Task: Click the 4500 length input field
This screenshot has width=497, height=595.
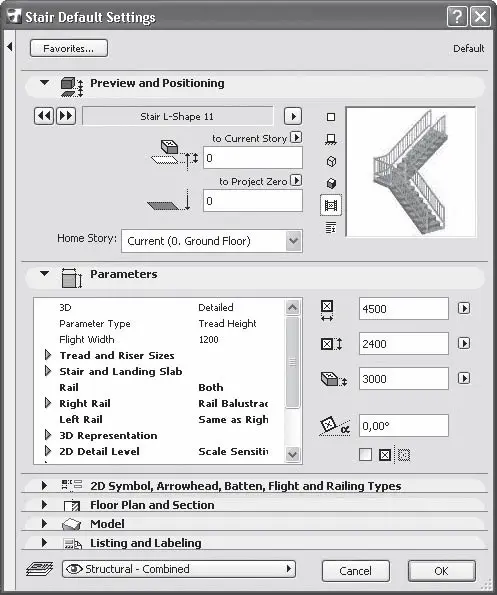Action: click(x=404, y=309)
